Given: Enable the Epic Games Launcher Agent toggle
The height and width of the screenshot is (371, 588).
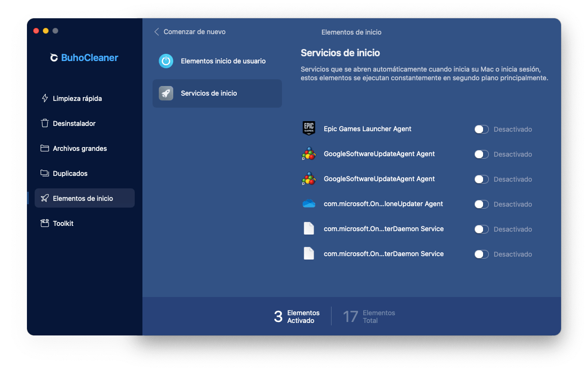Looking at the screenshot, I should [482, 129].
